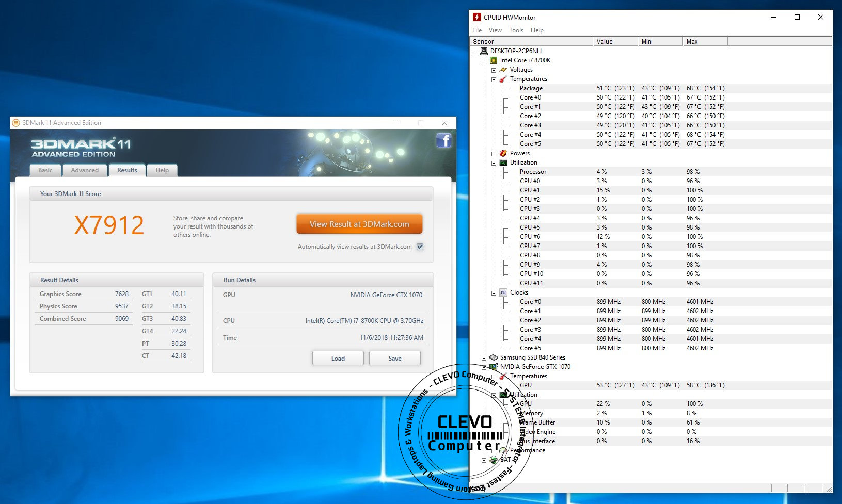Click the X7912 score value

(109, 225)
